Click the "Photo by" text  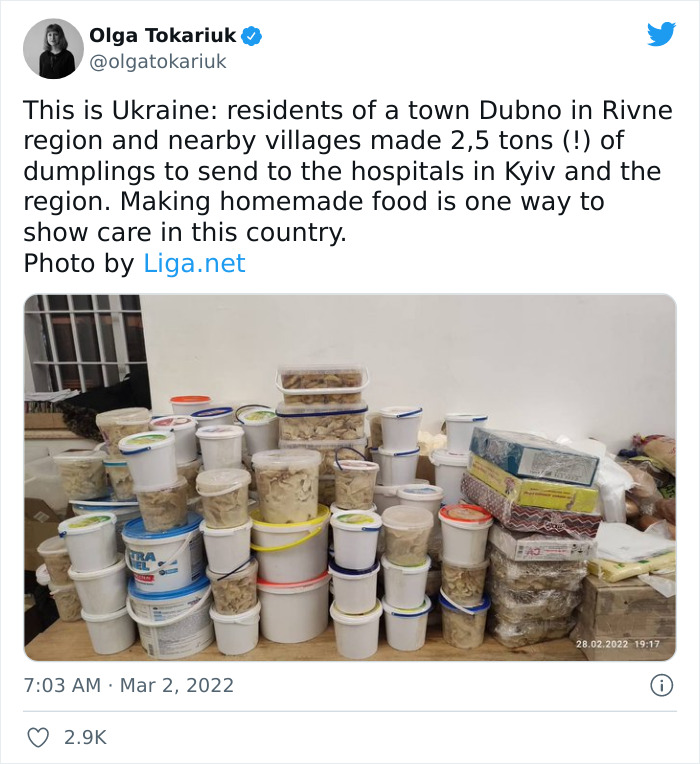pos(79,264)
